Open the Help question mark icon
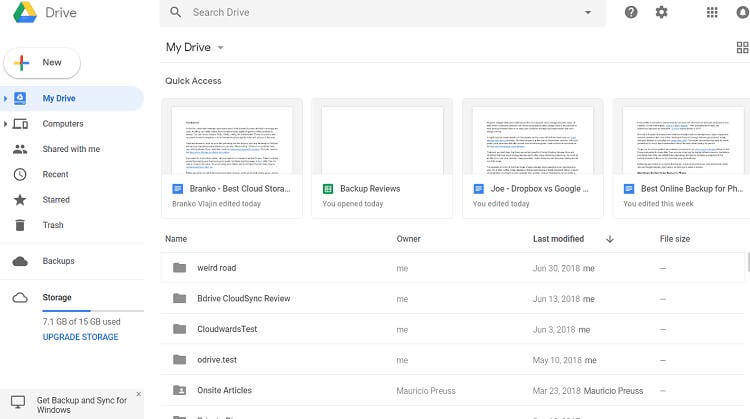This screenshot has width=750, height=419. click(631, 12)
